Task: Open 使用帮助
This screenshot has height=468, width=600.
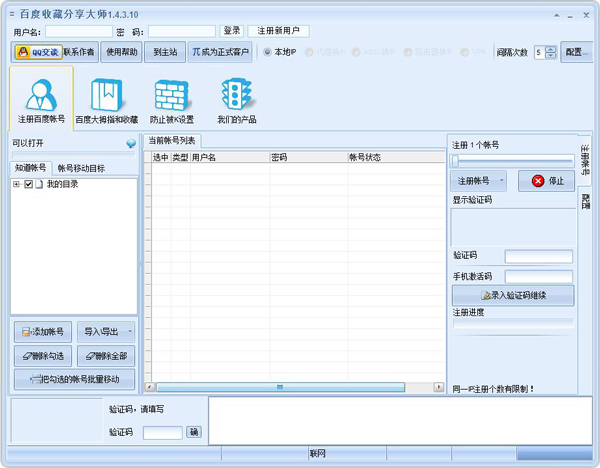Action: point(121,52)
